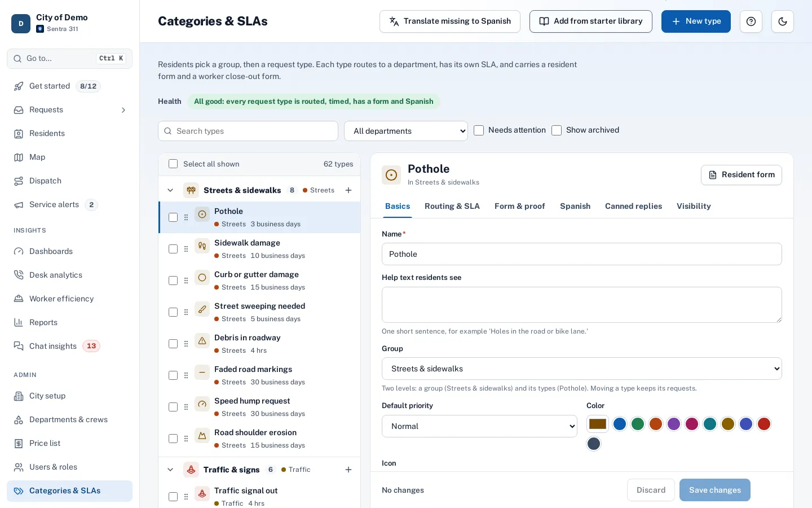Image resolution: width=812 pixels, height=508 pixels.
Task: Open the Canned replies tab
Action: 634,206
